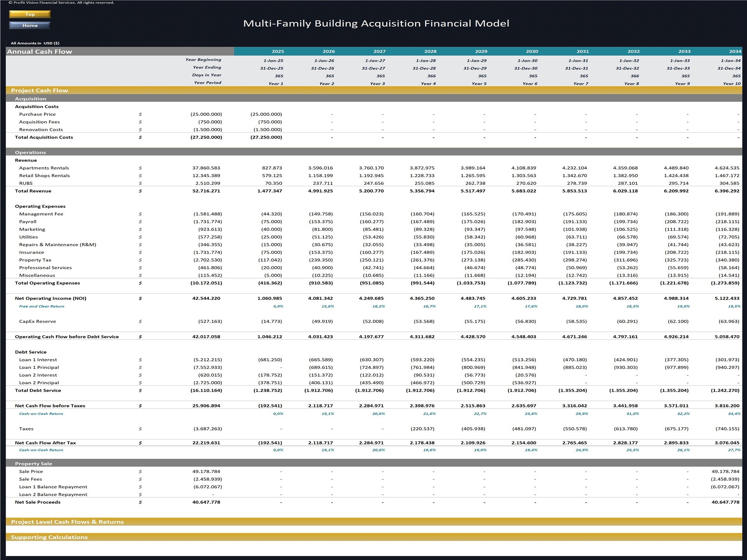Click the Payroll row label
The image size is (747, 560).
28,222
